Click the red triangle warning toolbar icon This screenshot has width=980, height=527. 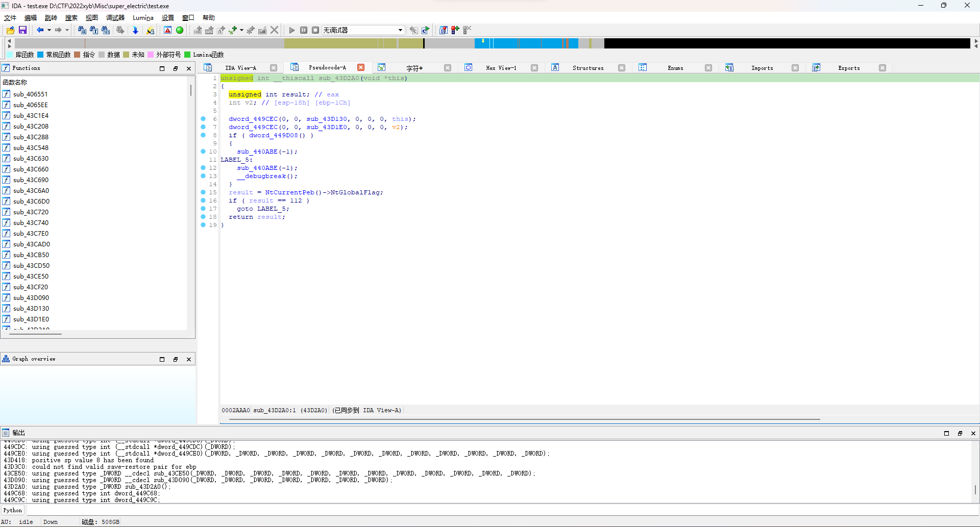point(167,30)
